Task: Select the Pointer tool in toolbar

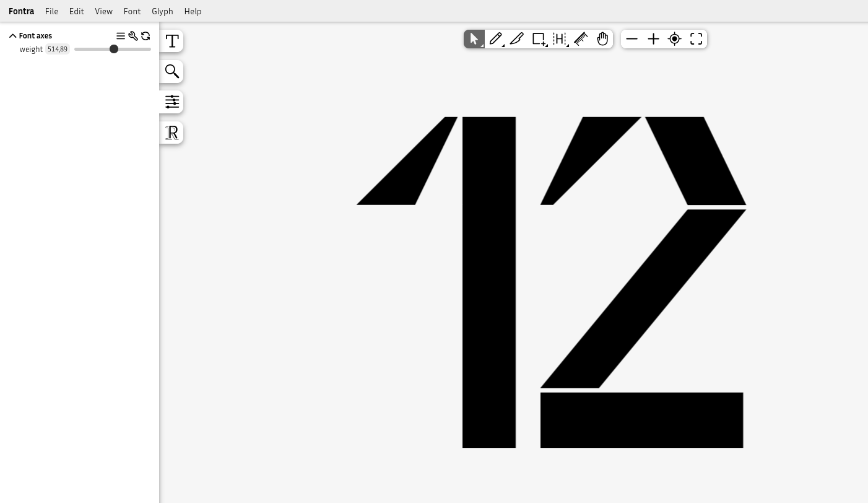Action: click(x=474, y=39)
